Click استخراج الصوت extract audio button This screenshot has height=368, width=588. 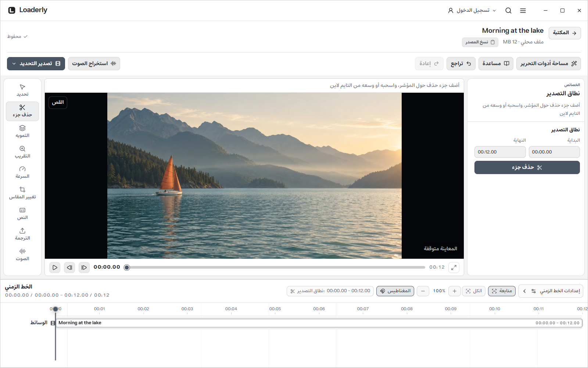tap(94, 64)
